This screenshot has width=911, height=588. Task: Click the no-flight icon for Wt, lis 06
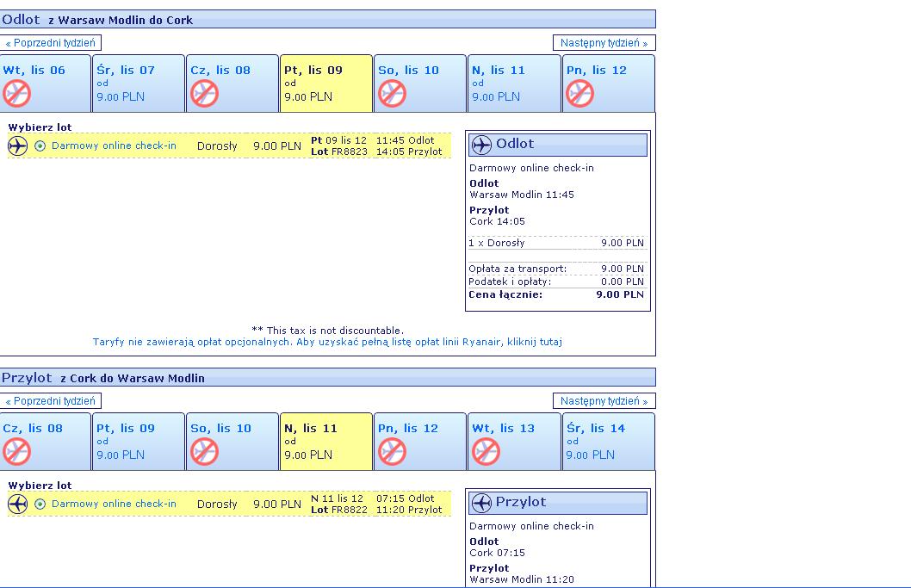point(16,94)
